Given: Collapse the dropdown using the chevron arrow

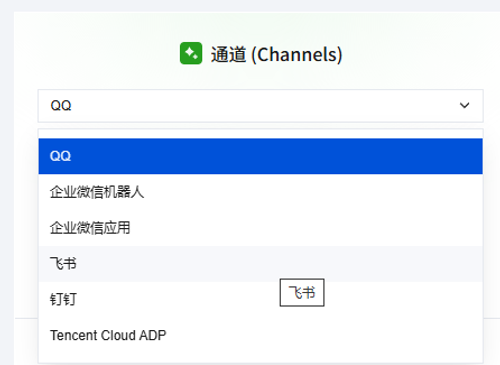Looking at the screenshot, I should tap(464, 106).
